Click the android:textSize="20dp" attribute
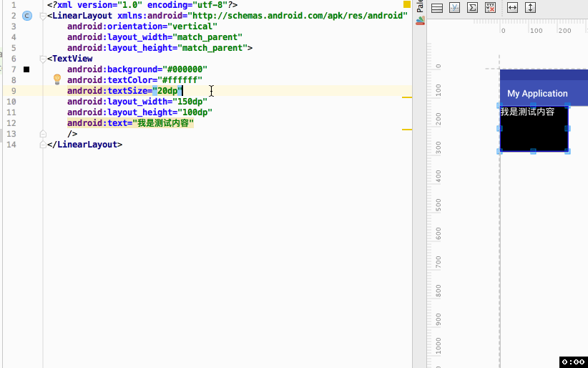Screen dimensions: 588x368 (x=124, y=91)
